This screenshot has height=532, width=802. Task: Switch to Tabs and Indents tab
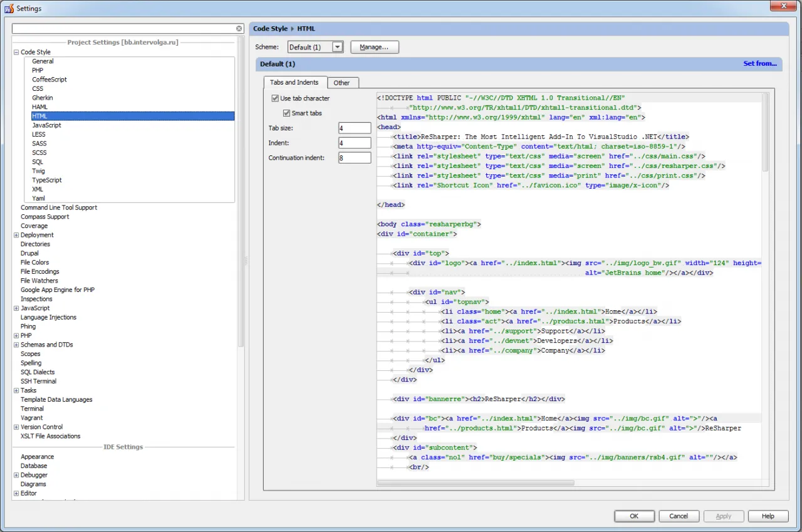(x=294, y=82)
